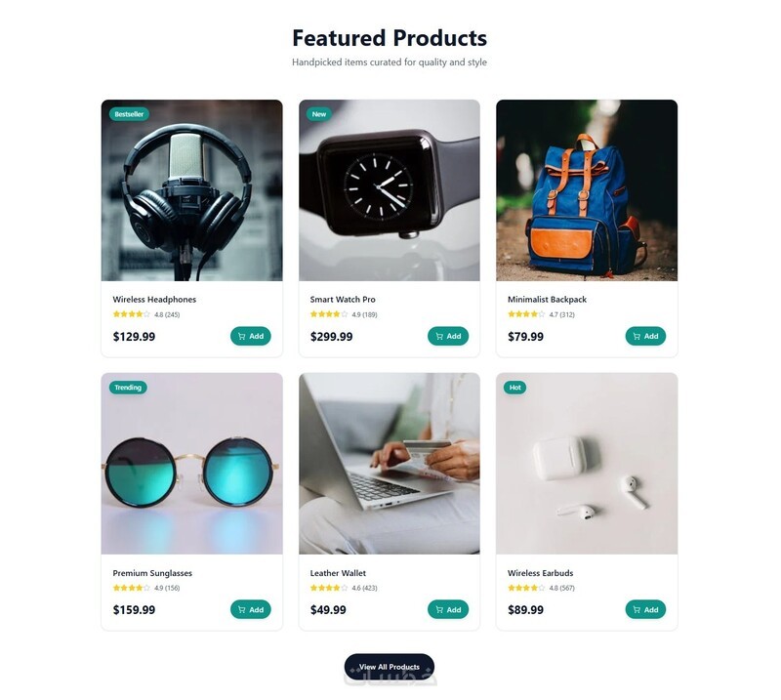Add Wireless Earbuds to cart
This screenshot has height=700, width=781.
[645, 610]
